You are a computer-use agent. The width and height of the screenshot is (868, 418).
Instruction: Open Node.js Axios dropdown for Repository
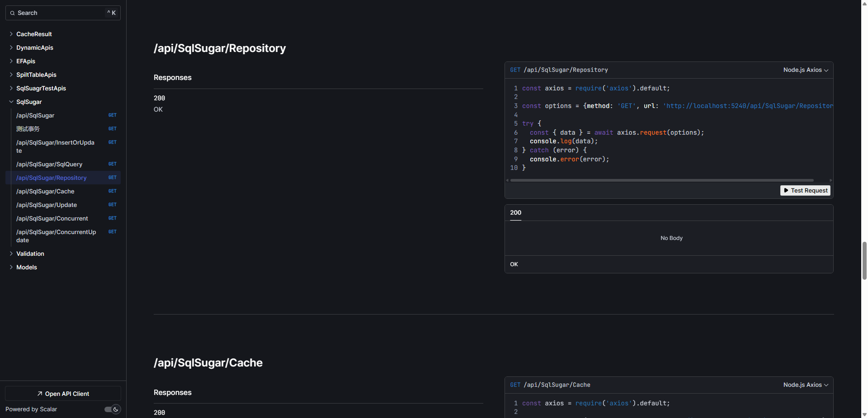point(806,70)
